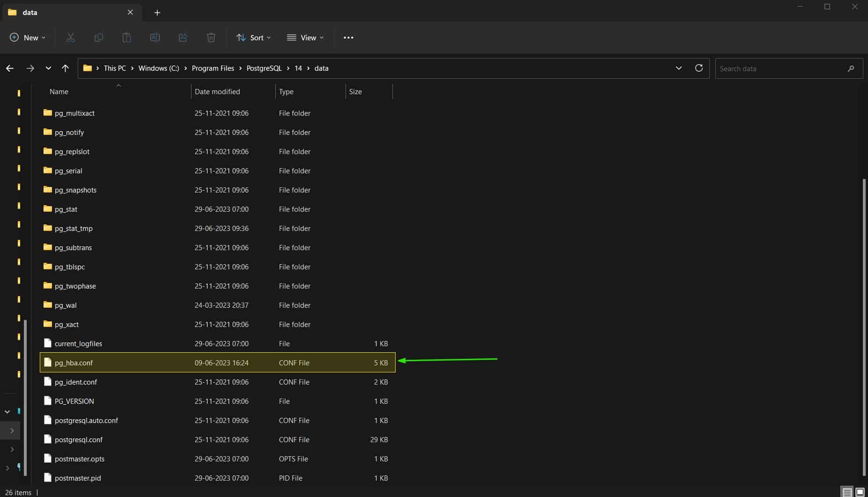Go back using the back arrow

(x=10, y=68)
